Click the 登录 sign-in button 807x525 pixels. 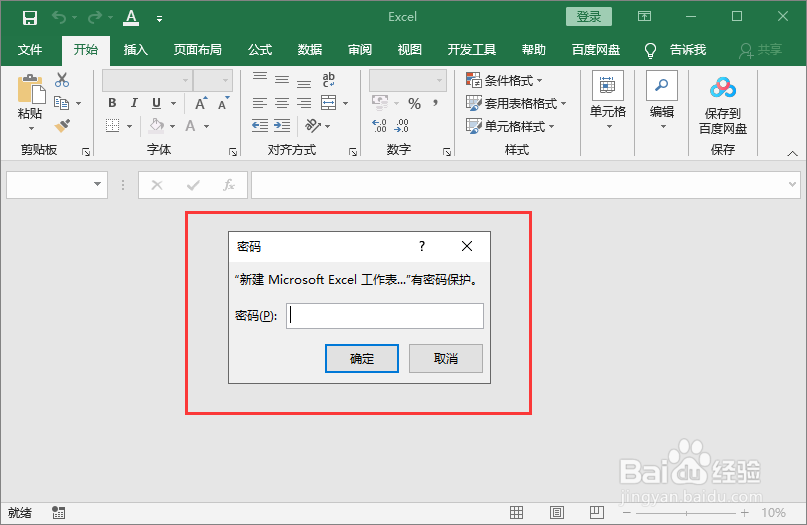(589, 16)
